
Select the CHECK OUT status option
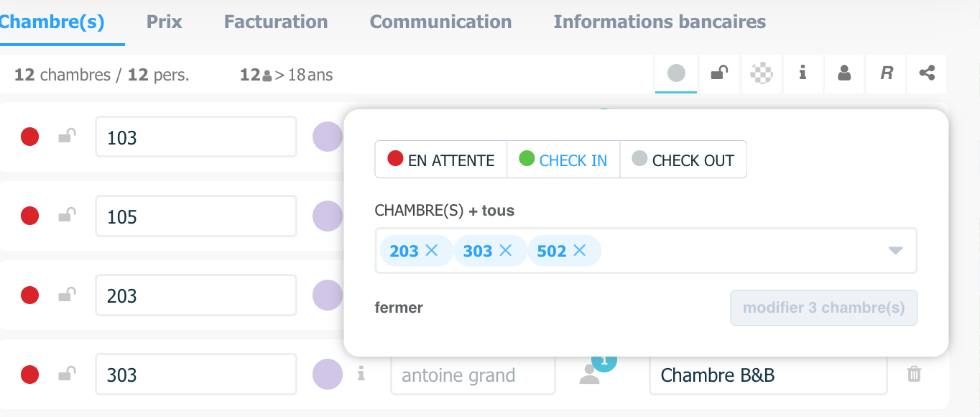pos(683,160)
